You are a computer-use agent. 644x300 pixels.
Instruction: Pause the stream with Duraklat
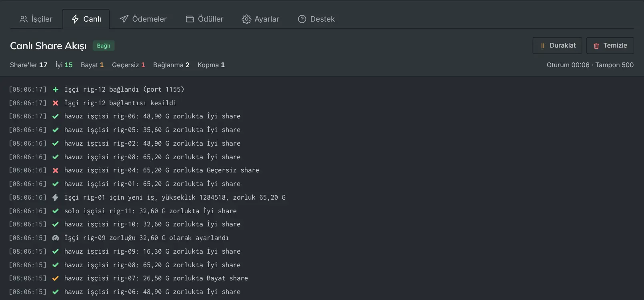tap(558, 46)
